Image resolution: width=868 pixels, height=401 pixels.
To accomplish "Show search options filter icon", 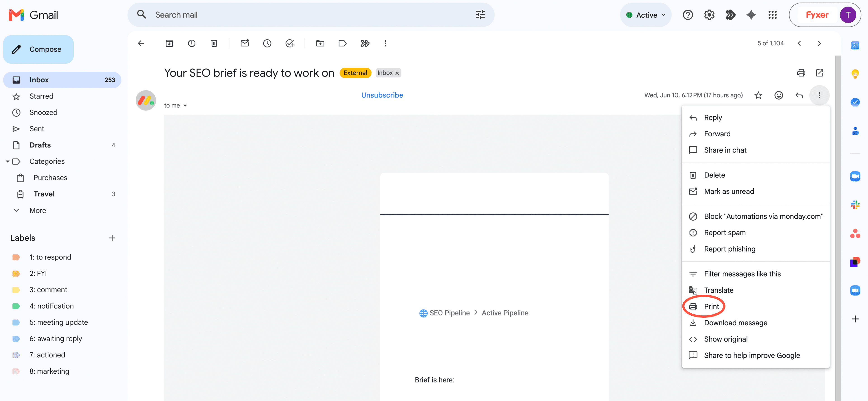I will coord(480,14).
